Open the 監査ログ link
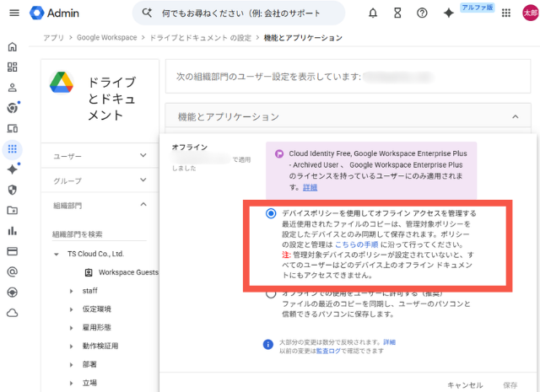Viewport: 540px width, 392px height. tap(328, 351)
